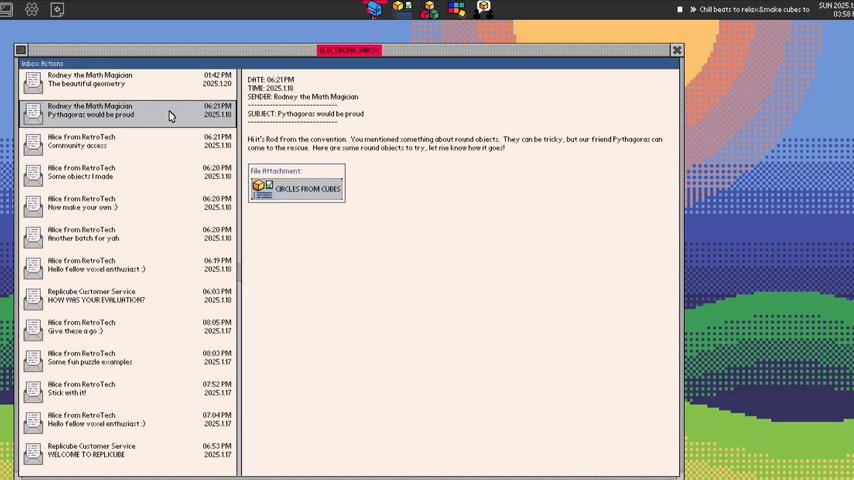Close the Electronic Inbox window

click(x=677, y=50)
